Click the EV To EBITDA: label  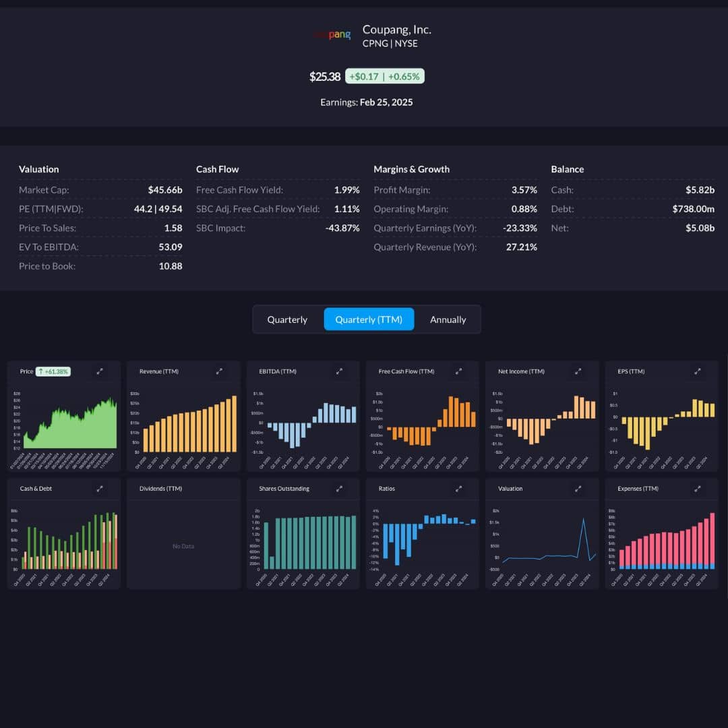[49, 247]
